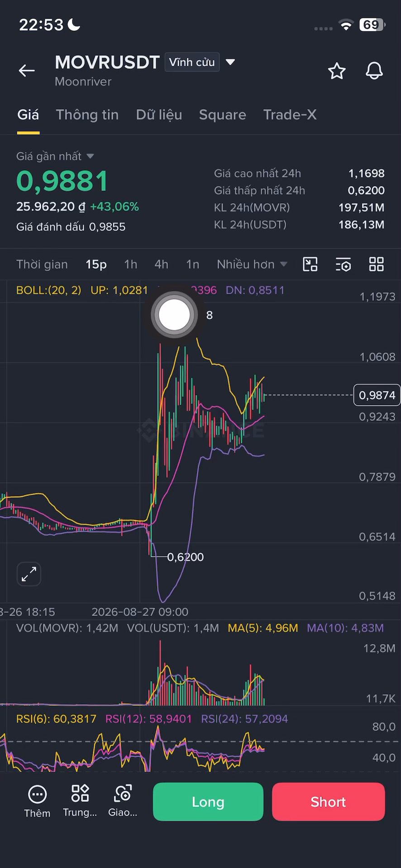Open the chart drawing tools icon
Viewport: 401px width, 868px height.
point(310,264)
